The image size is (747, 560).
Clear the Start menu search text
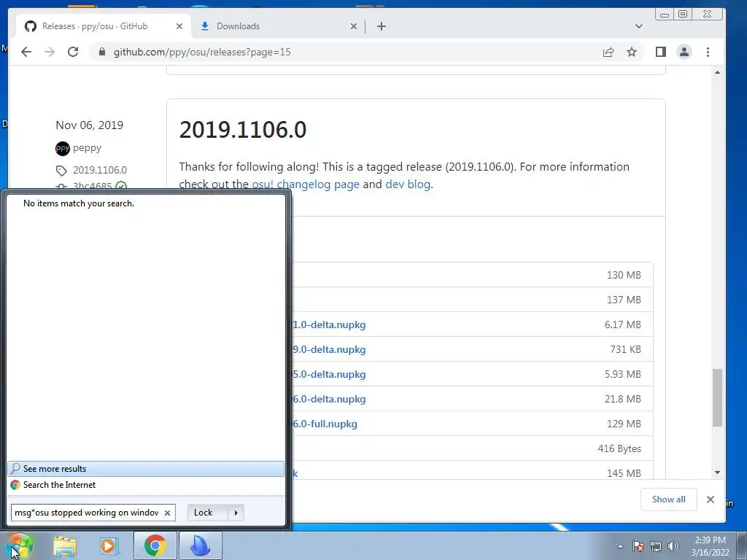[x=167, y=513]
